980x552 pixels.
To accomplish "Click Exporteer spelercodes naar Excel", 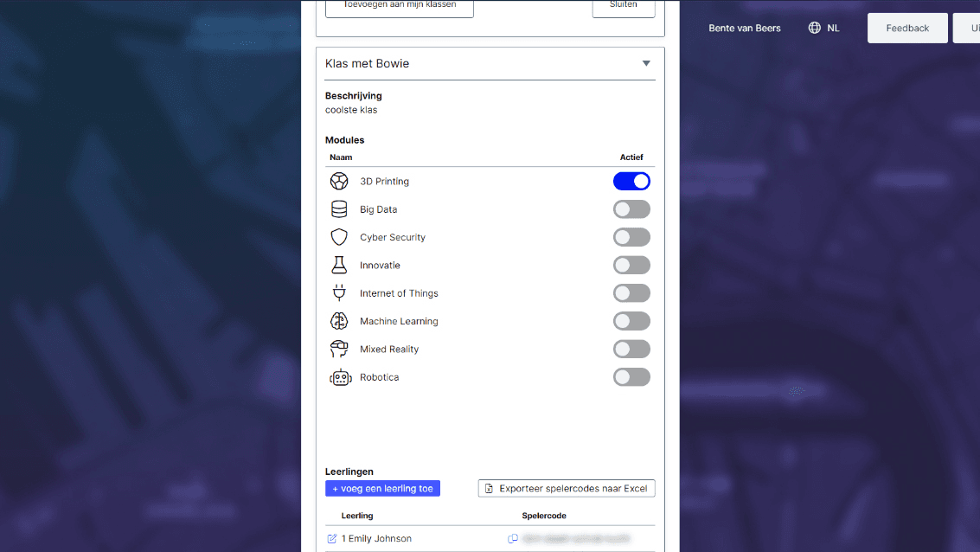I will [x=566, y=488].
